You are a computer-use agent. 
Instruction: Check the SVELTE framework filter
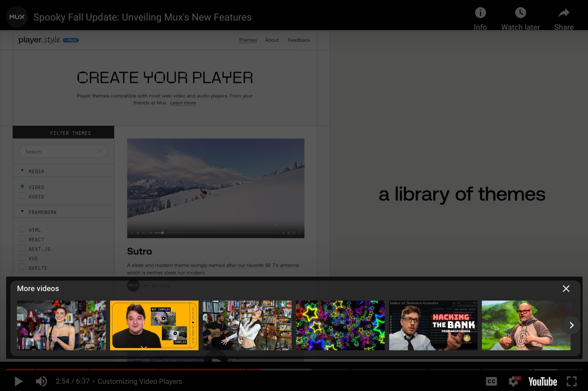[22, 267]
